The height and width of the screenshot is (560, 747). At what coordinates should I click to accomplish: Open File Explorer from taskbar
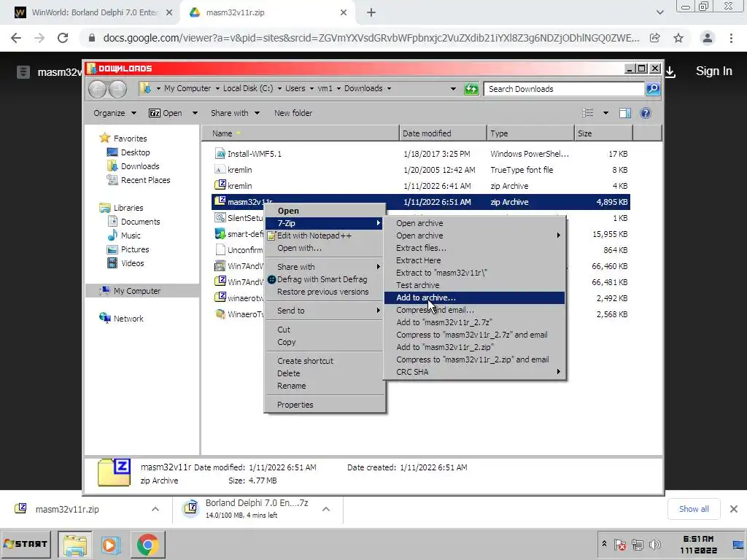[75, 545]
